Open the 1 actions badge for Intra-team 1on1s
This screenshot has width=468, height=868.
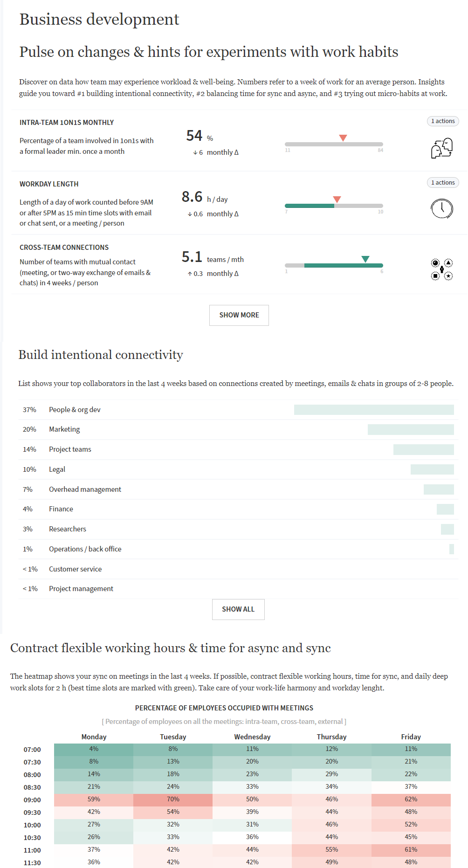click(443, 121)
